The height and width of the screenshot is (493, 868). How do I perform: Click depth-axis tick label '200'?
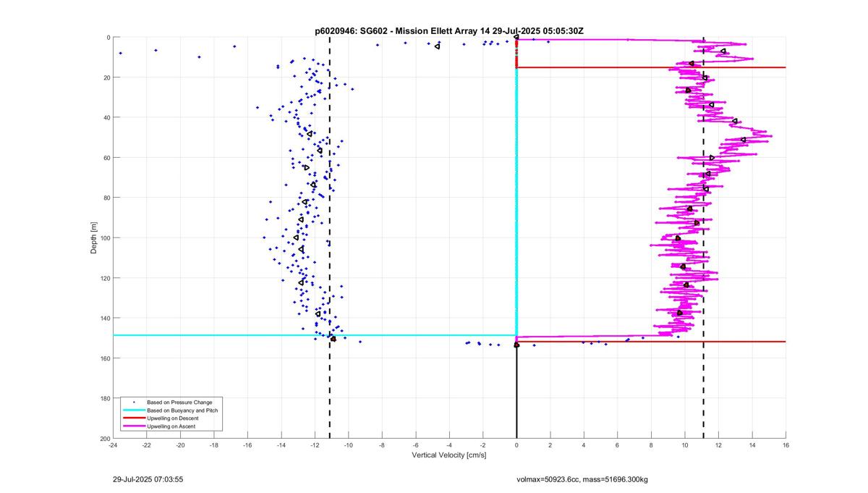(x=105, y=439)
